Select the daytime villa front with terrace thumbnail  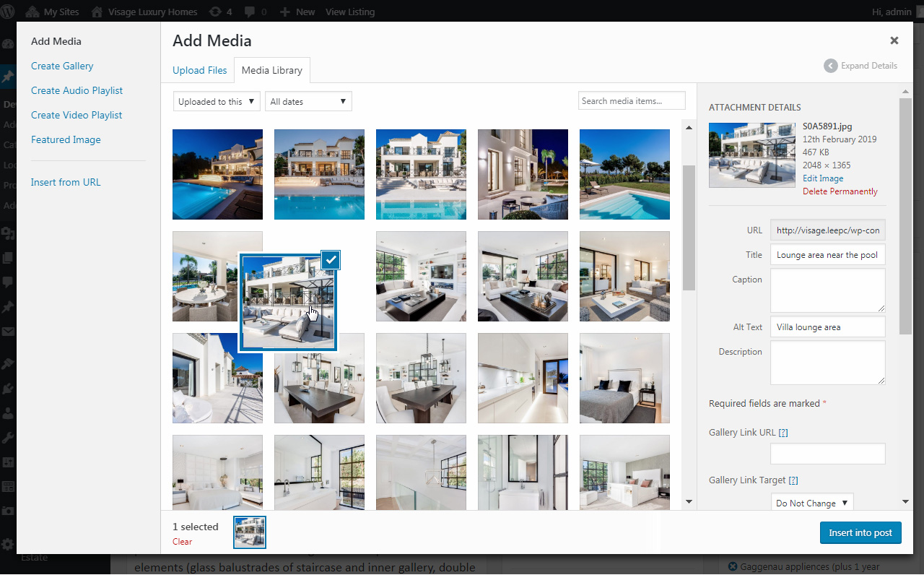click(421, 174)
